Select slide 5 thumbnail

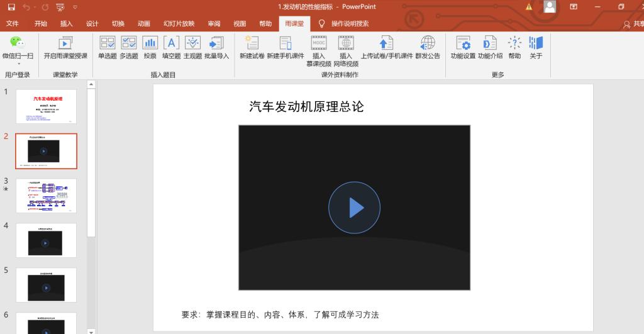46,285
